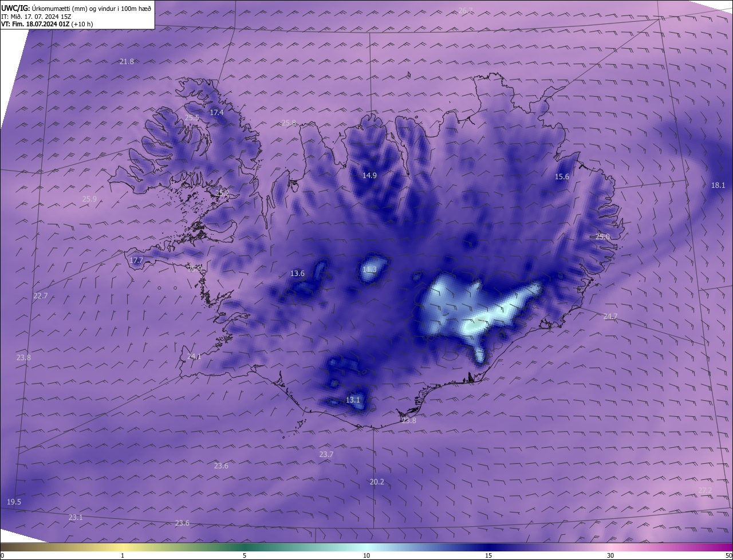Click the 25.5 value label
The width and height of the screenshot is (733, 560).
(x=192, y=118)
